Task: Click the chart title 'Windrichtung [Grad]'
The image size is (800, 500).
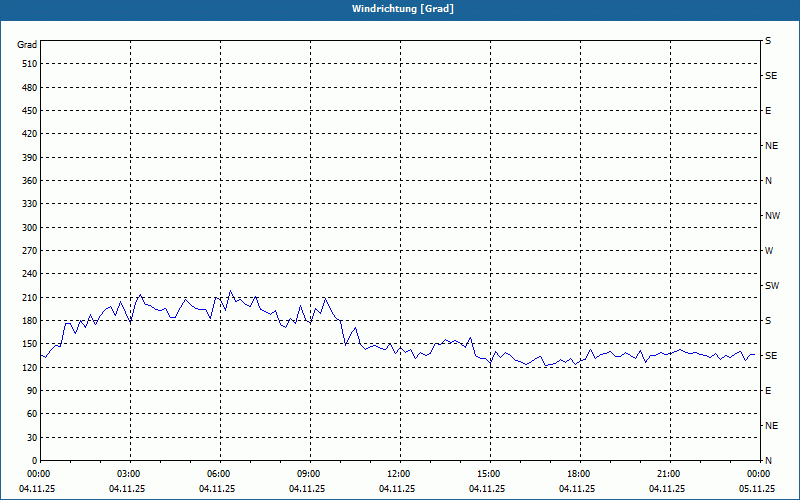Action: coord(403,9)
